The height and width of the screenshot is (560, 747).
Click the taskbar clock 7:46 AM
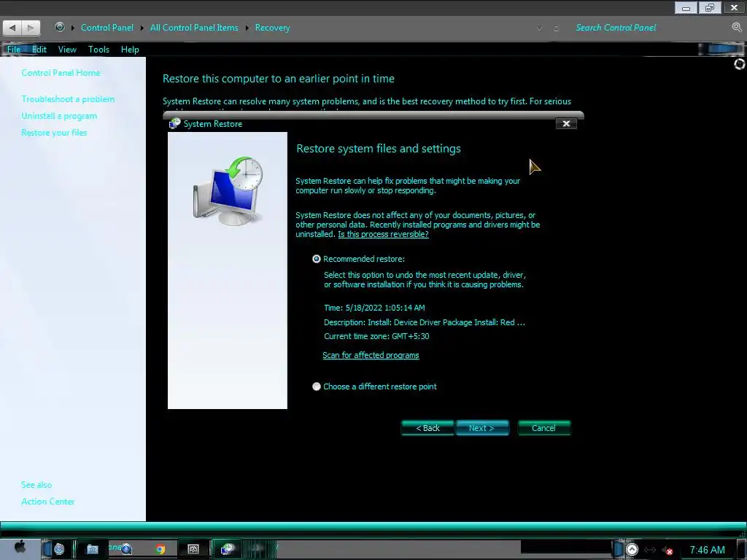pos(707,550)
